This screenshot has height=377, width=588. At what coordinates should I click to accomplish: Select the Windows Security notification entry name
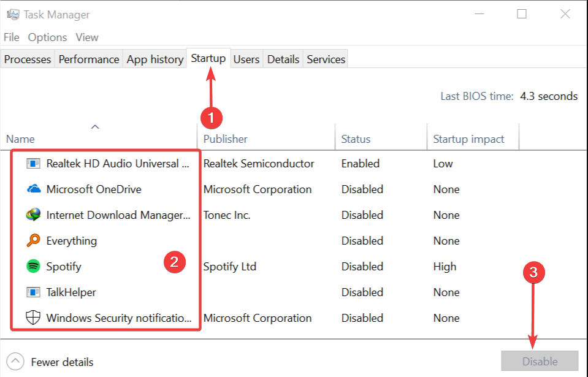click(119, 318)
